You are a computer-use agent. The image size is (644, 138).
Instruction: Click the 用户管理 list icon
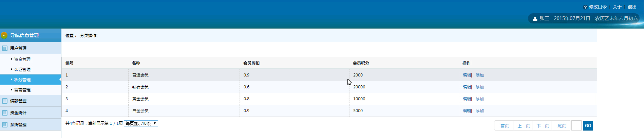(x=5, y=48)
